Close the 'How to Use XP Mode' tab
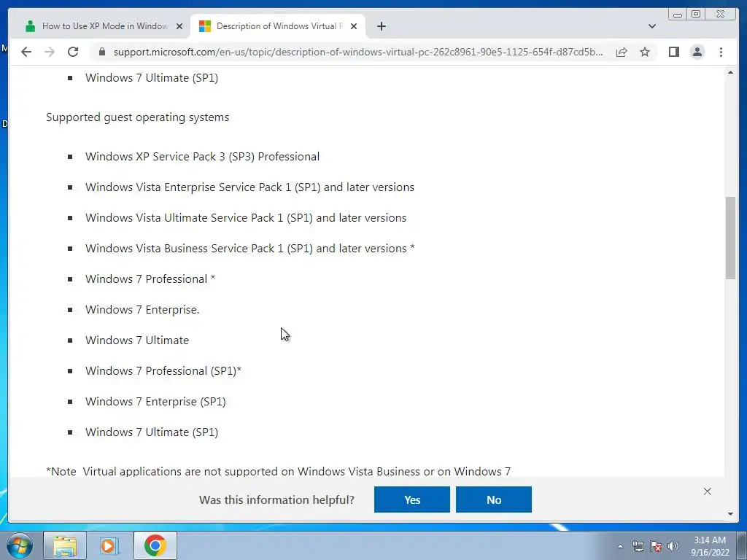Image resolution: width=747 pixels, height=560 pixels. tap(179, 26)
